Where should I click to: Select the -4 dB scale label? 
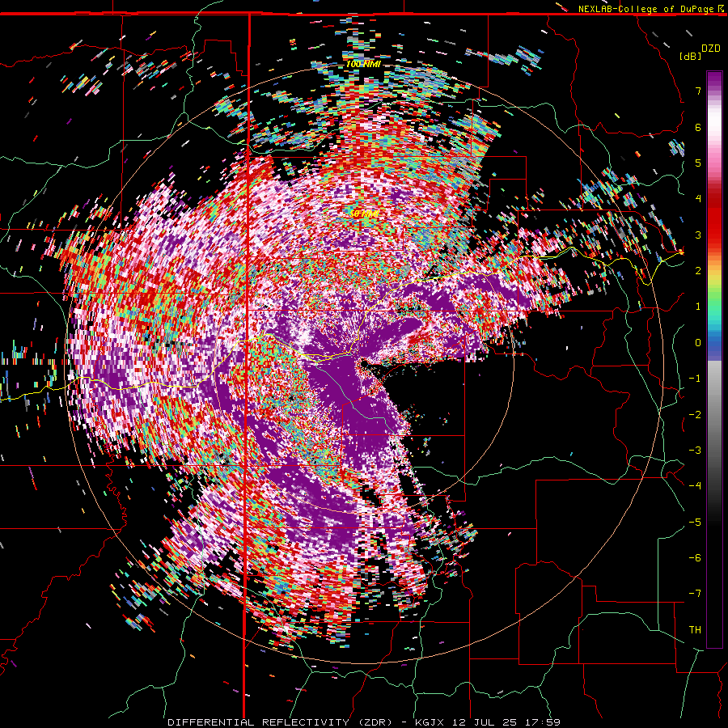point(695,486)
